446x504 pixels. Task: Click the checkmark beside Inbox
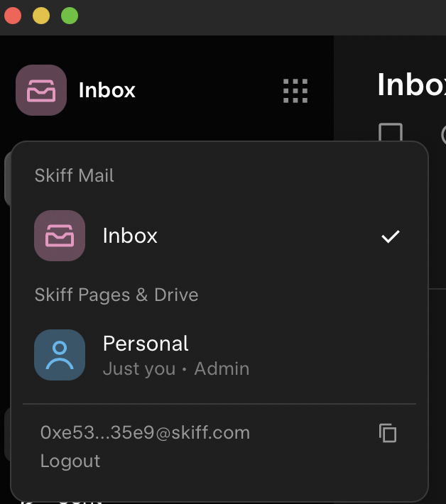click(391, 236)
